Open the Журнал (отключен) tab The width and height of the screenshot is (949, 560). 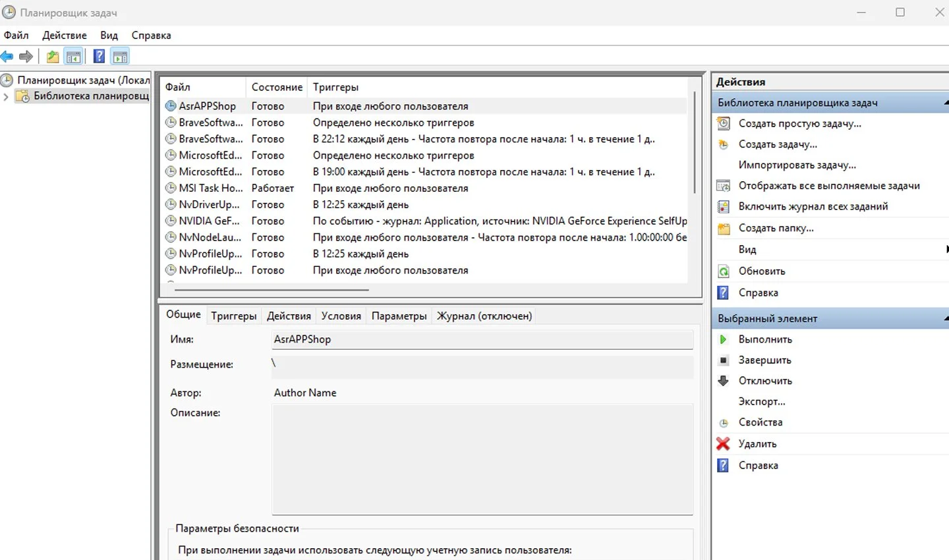(x=484, y=316)
